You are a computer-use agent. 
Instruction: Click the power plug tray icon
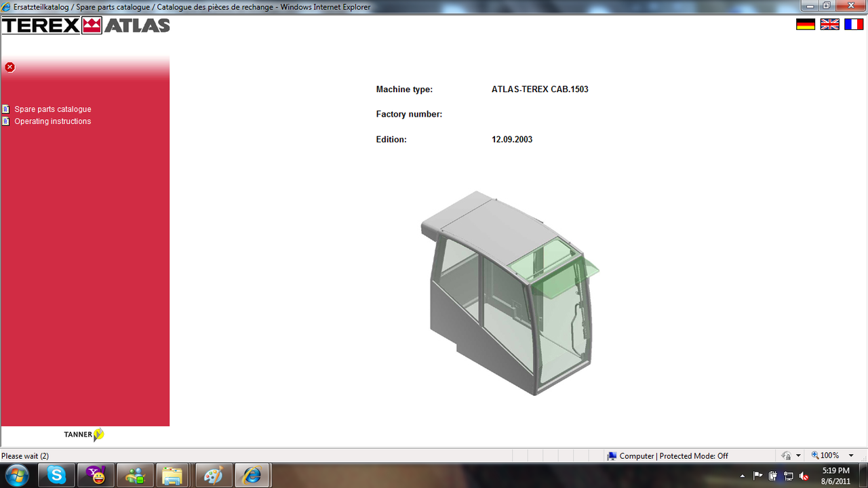coord(773,476)
